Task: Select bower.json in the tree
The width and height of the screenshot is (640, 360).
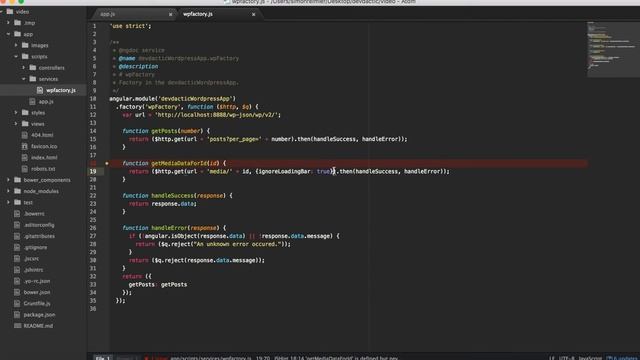Action: (37, 292)
